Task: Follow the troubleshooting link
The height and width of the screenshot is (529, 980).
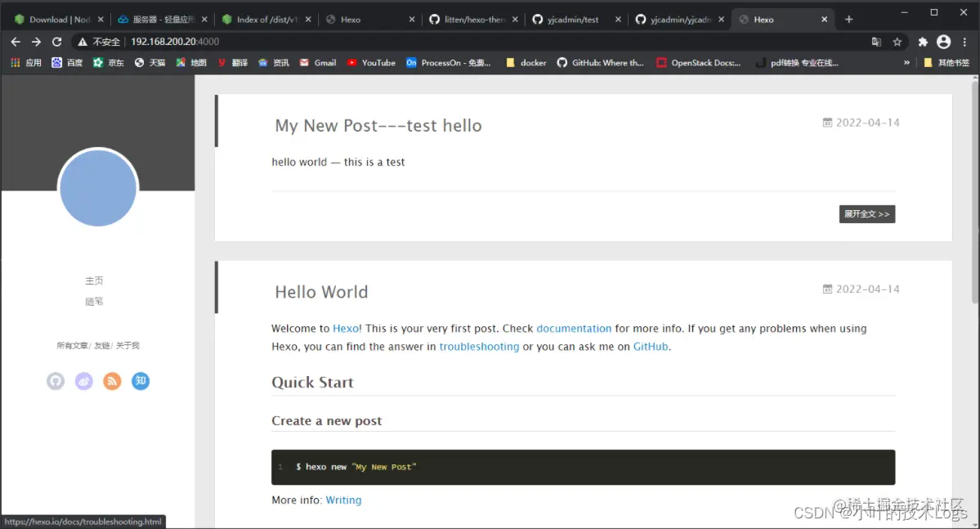Action: click(479, 347)
